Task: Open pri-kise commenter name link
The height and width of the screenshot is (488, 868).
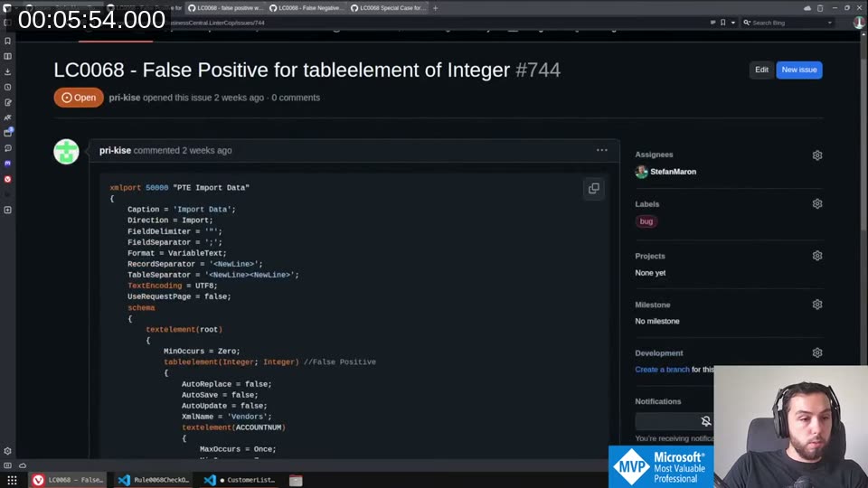Action: (115, 151)
